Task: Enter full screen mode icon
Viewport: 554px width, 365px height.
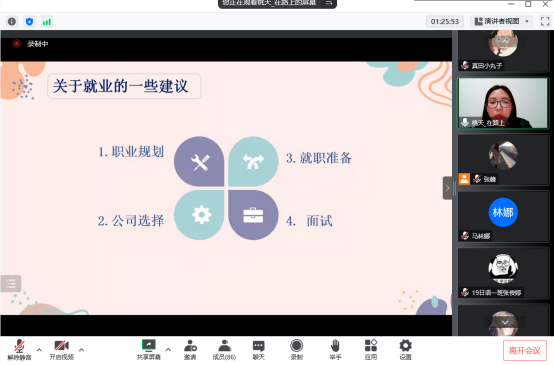Action: click(545, 22)
